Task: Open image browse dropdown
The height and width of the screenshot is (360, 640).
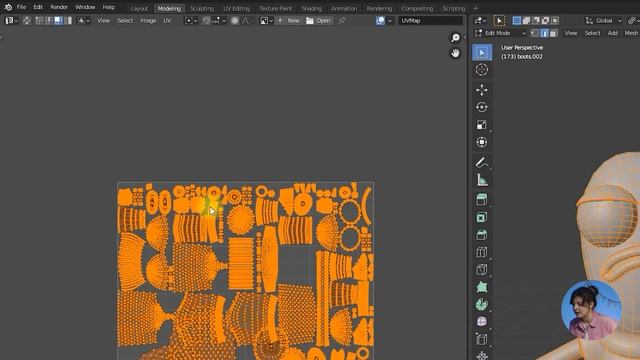Action: click(266, 20)
